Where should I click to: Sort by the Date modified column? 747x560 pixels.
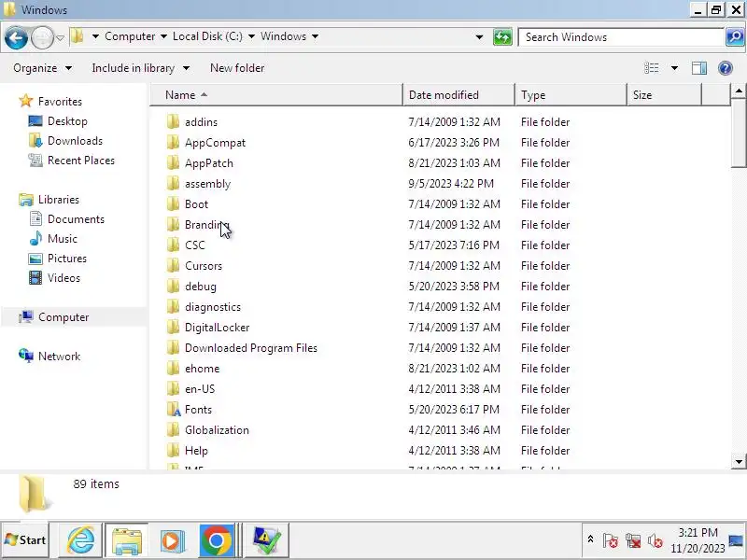coord(458,95)
